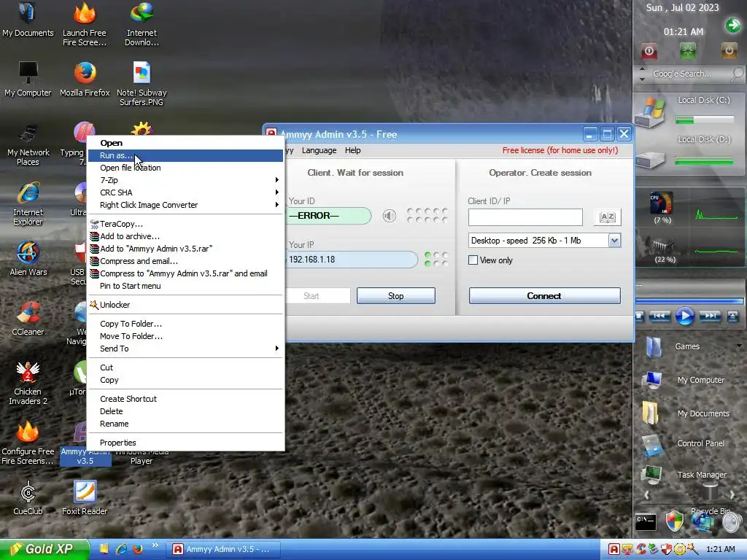The image size is (747, 560).
Task: Click Firefox quick launch icon in taskbar
Action: [138, 549]
